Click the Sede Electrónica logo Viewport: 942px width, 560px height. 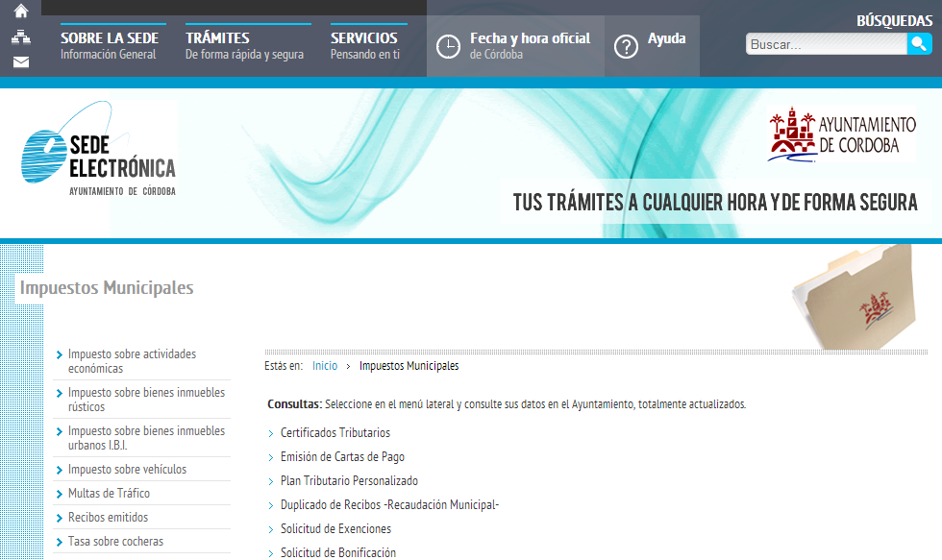(98, 149)
